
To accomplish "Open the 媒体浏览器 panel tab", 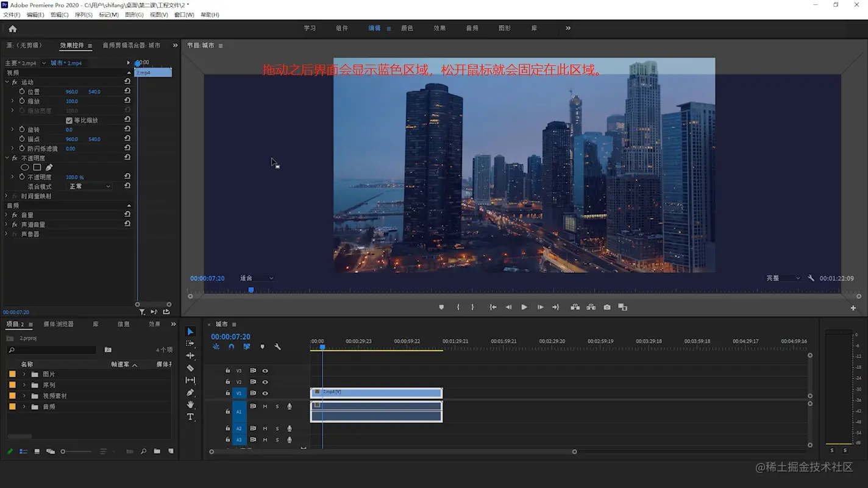I will click(x=59, y=324).
